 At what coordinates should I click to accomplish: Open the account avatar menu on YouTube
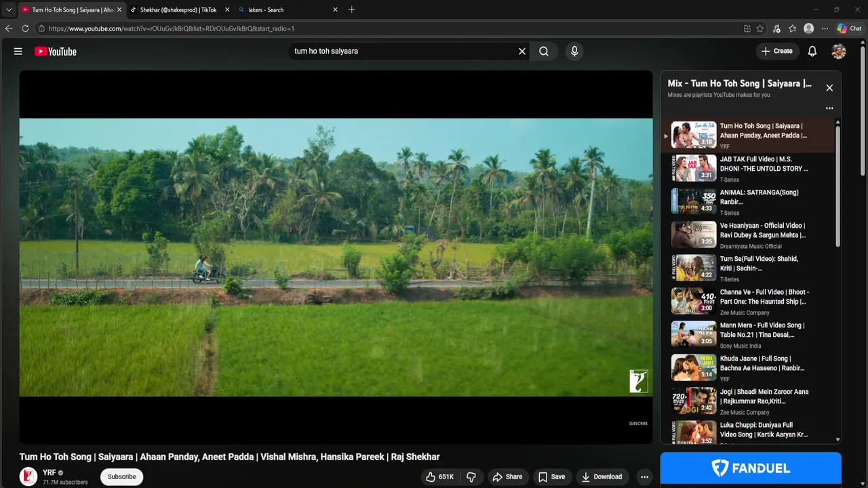839,51
